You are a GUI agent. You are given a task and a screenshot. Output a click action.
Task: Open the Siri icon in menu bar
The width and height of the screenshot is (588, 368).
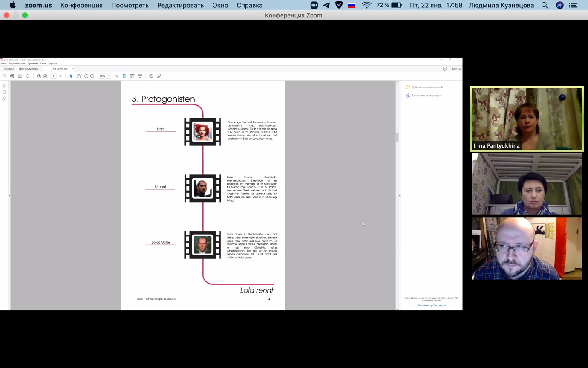click(x=560, y=5)
